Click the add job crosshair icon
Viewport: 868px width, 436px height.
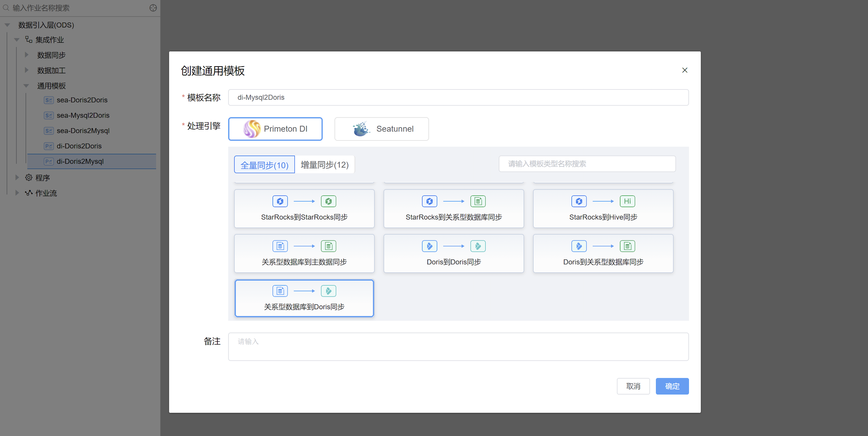coord(153,8)
